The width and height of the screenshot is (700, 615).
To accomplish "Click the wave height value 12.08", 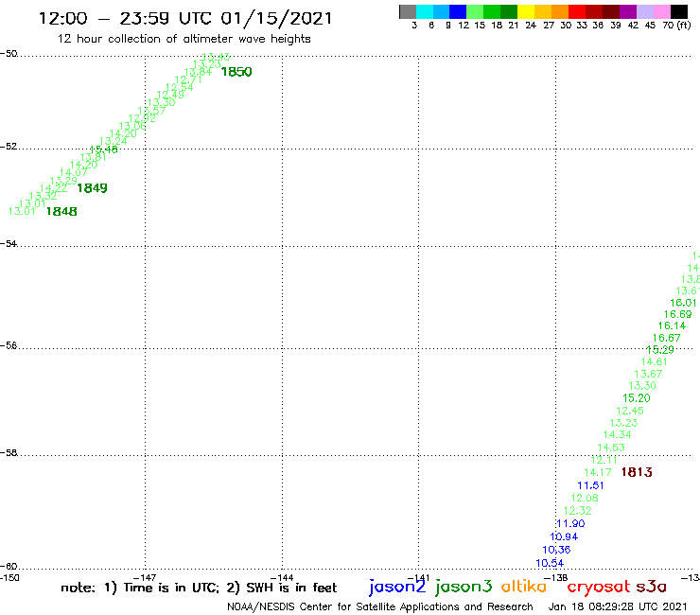I will click(x=585, y=498).
